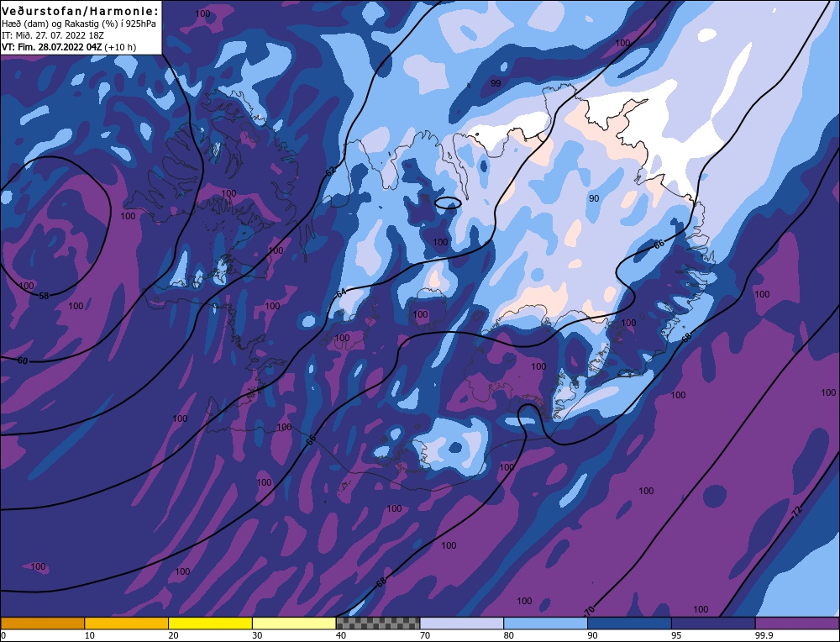Click the "40" tick label under the legend
The height and width of the screenshot is (642, 840).
tap(341, 635)
